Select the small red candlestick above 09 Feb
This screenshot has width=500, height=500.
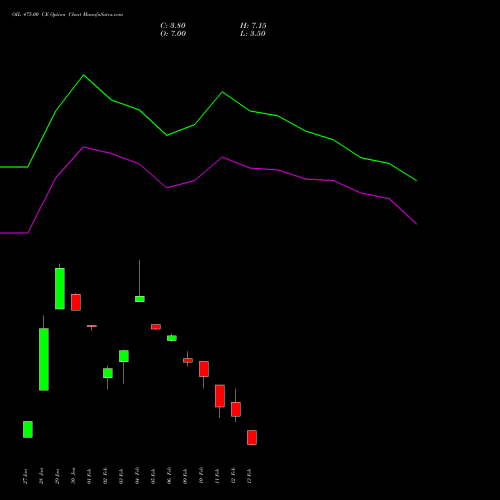188,360
